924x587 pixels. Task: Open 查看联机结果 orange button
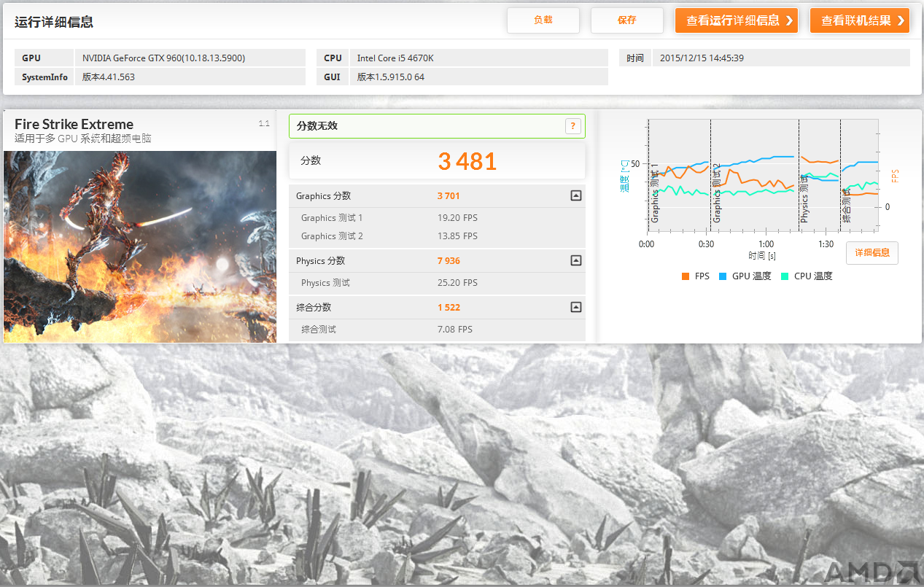tap(859, 20)
